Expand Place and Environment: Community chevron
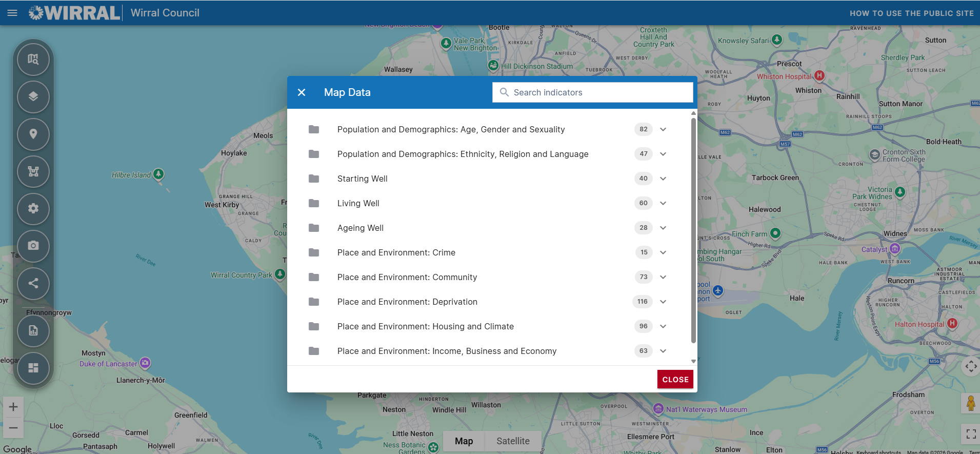Image resolution: width=980 pixels, height=454 pixels. click(663, 277)
